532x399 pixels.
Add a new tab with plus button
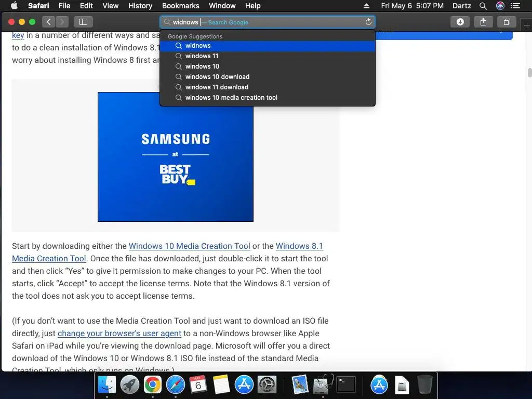point(527,25)
